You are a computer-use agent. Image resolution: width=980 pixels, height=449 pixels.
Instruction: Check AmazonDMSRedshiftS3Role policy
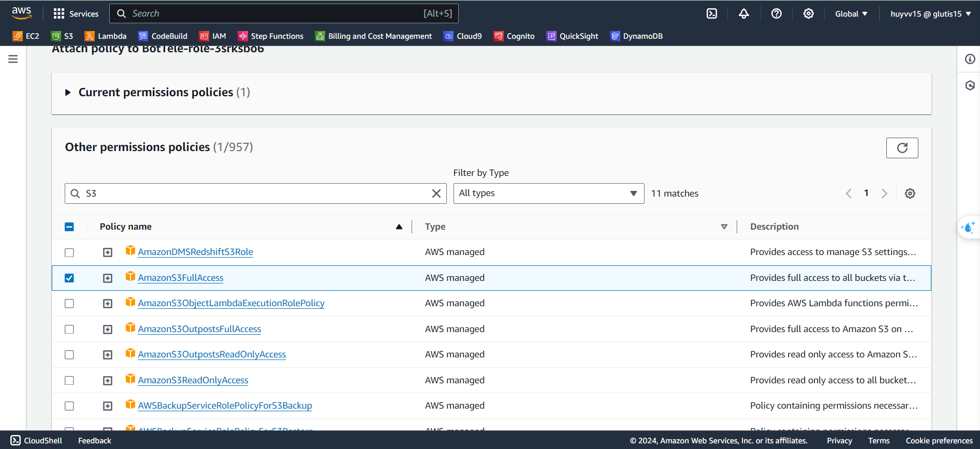pyautogui.click(x=69, y=252)
